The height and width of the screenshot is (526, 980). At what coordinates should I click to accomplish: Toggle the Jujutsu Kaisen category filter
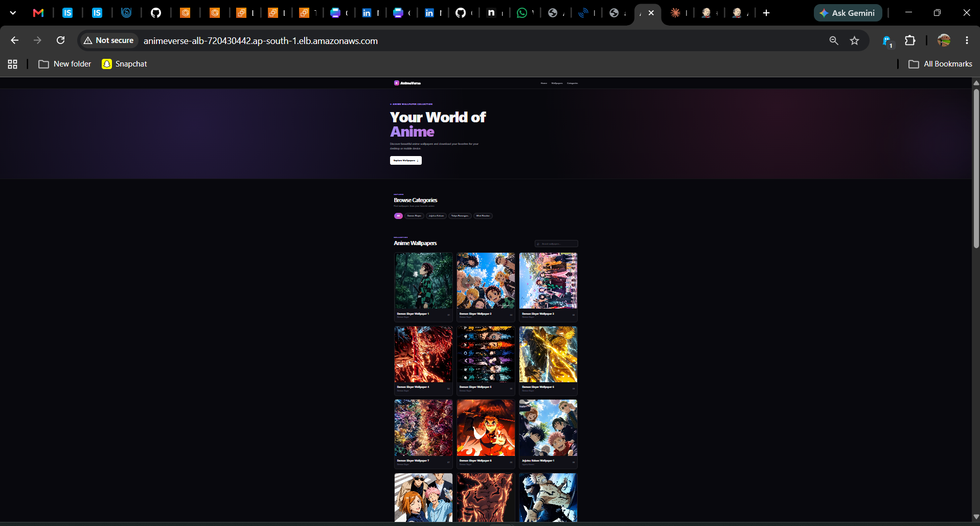436,216
